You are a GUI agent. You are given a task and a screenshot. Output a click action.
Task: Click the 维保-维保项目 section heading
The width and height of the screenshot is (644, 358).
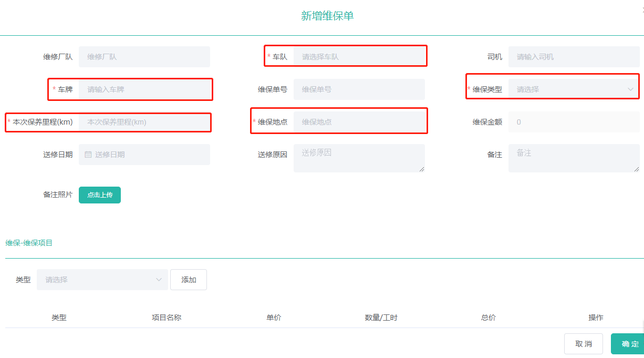(29, 243)
